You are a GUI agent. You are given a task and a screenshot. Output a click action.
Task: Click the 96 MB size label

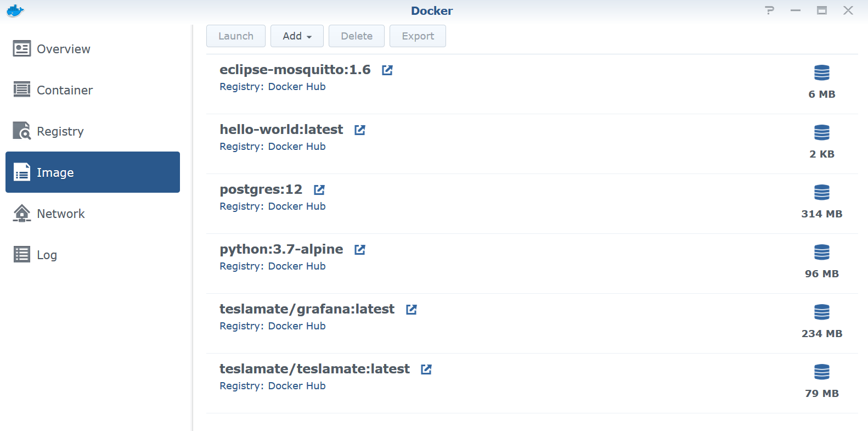coord(822,274)
